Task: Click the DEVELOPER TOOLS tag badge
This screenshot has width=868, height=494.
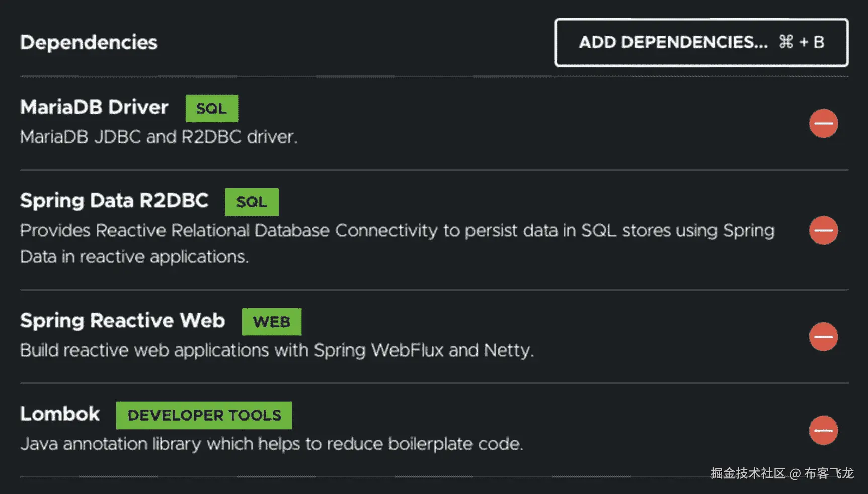Action: click(x=204, y=415)
